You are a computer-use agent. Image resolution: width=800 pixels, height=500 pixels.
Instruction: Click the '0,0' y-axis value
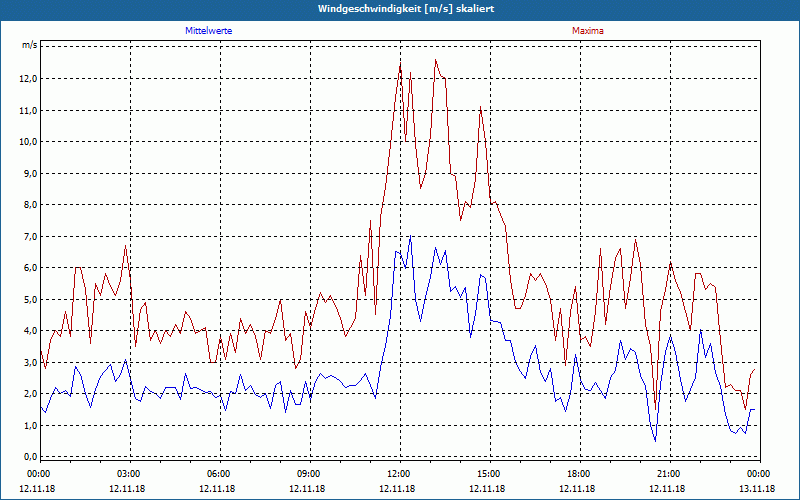click(x=31, y=457)
